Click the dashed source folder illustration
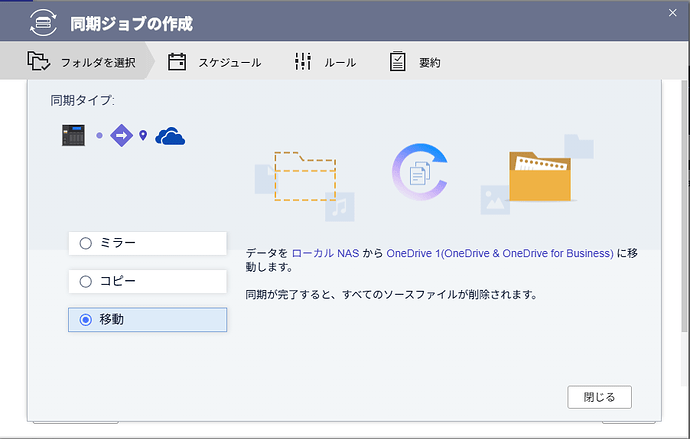690x439 pixels. tap(305, 177)
